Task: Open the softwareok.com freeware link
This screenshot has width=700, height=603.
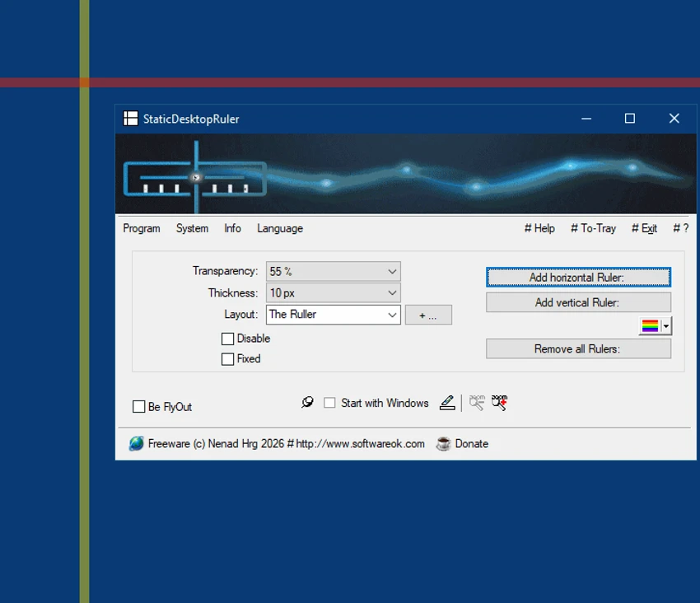Action: point(286,443)
